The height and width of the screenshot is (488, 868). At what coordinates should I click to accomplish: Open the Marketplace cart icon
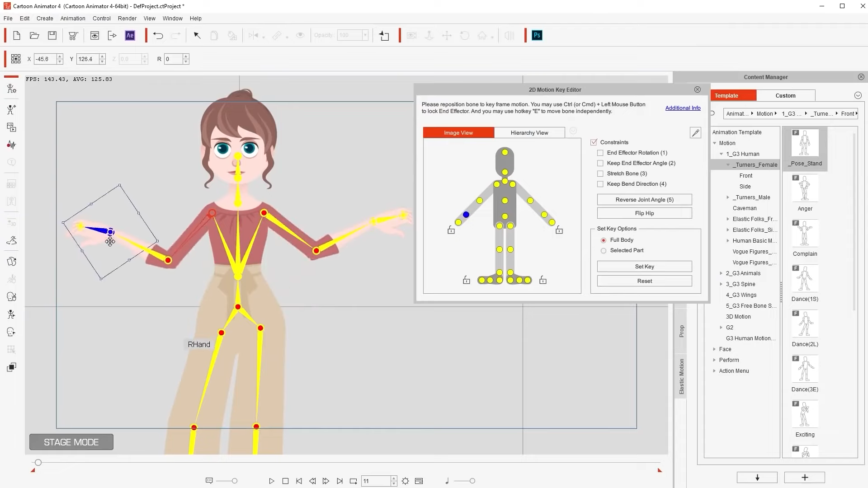(73, 36)
